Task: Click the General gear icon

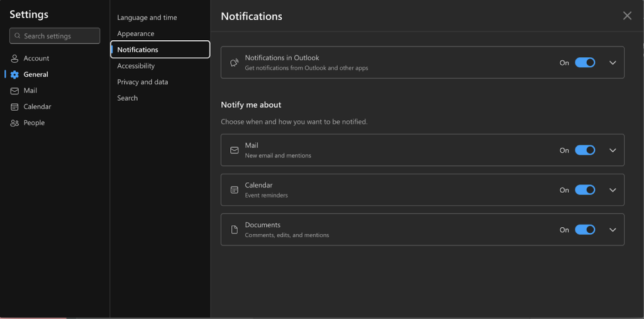Action: pos(15,74)
